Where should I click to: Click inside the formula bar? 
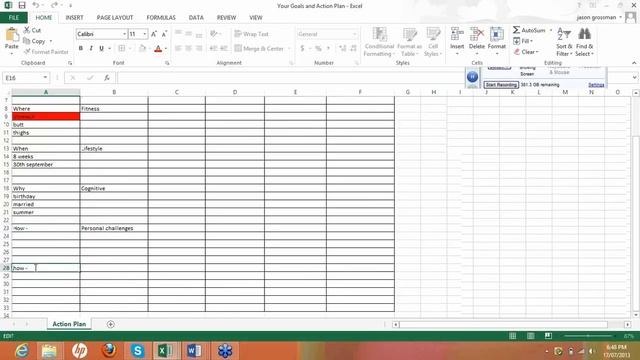coord(290,78)
